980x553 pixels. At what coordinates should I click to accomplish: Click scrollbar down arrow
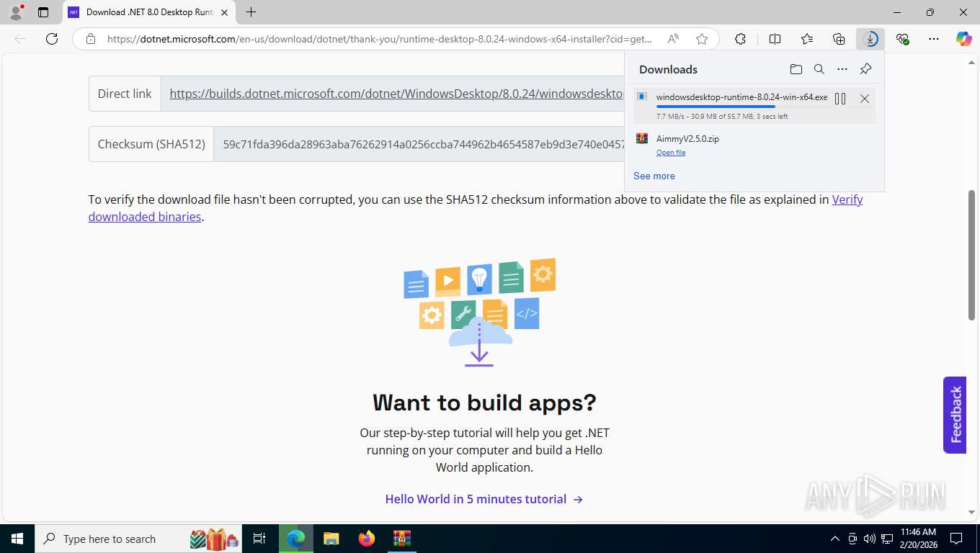(971, 512)
